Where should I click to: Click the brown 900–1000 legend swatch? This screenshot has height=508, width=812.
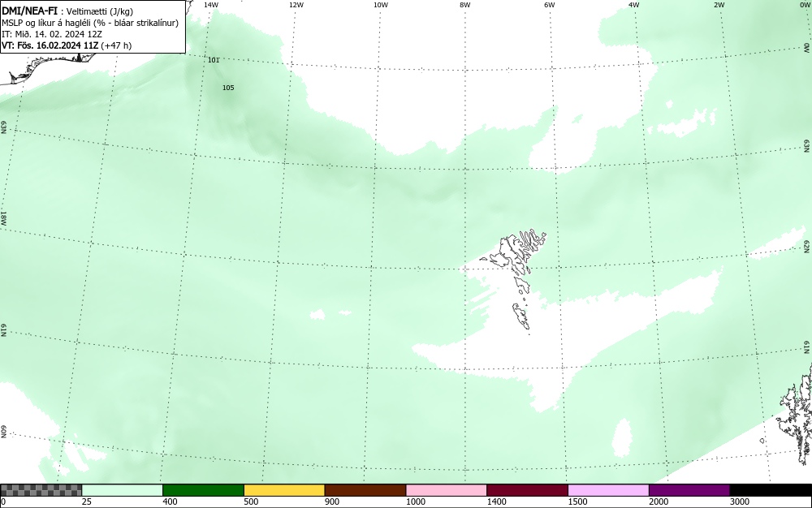click(365, 490)
